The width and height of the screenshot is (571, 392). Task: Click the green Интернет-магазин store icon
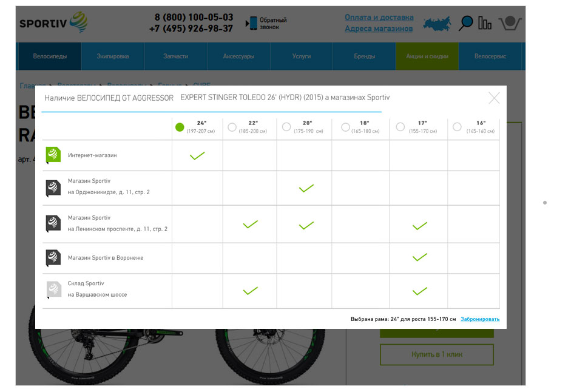coord(53,155)
